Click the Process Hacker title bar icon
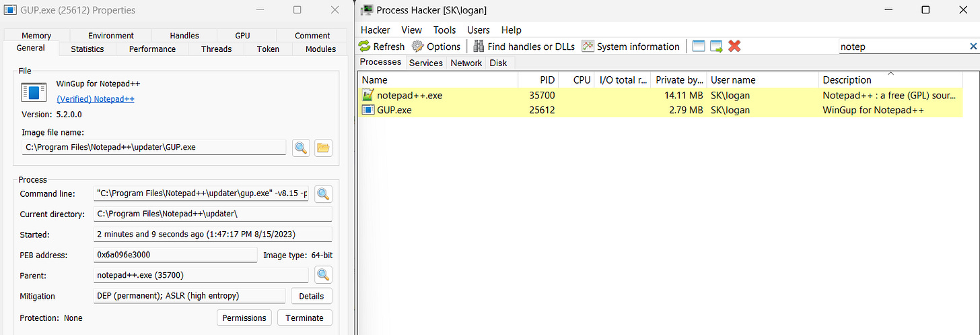This screenshot has width=980, height=335. pyautogui.click(x=367, y=10)
